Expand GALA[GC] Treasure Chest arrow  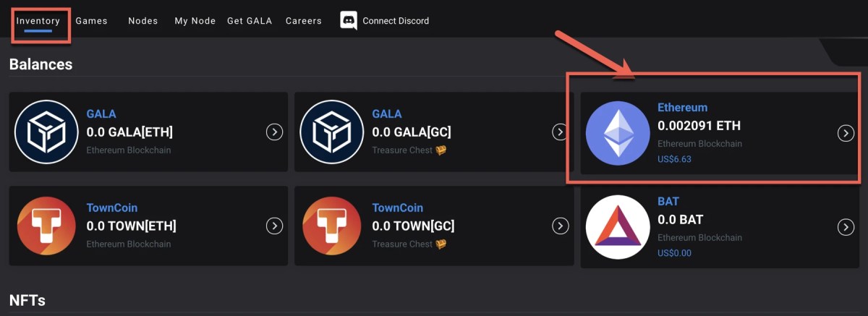(560, 132)
